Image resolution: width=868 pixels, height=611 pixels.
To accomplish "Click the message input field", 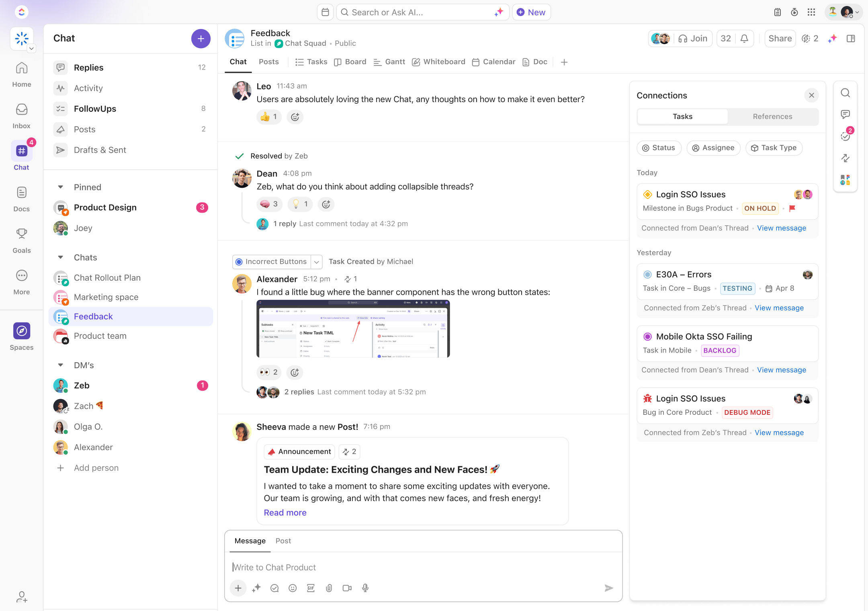I will [x=423, y=567].
